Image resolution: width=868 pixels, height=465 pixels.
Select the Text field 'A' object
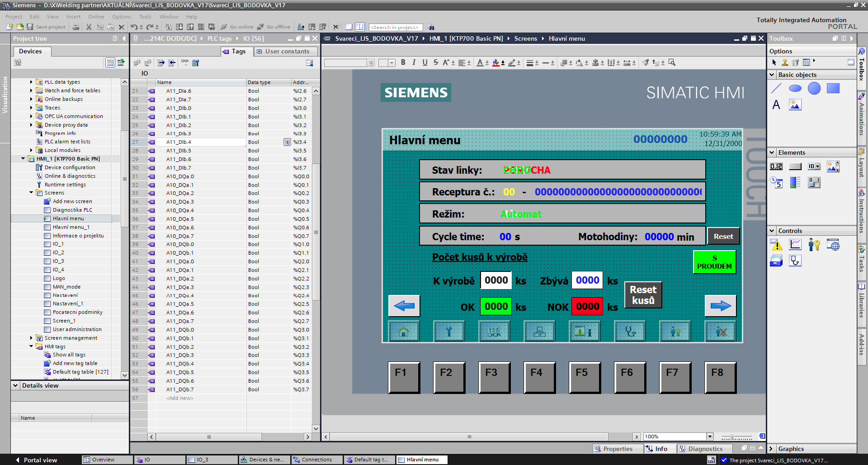tap(776, 105)
